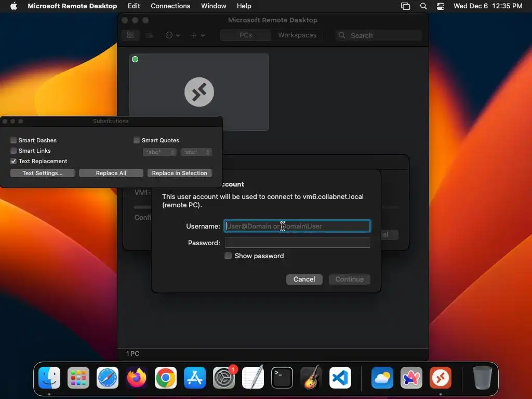This screenshot has width=532, height=399.
Task: Open the plus Add menu in toolbar
Action: click(198, 35)
